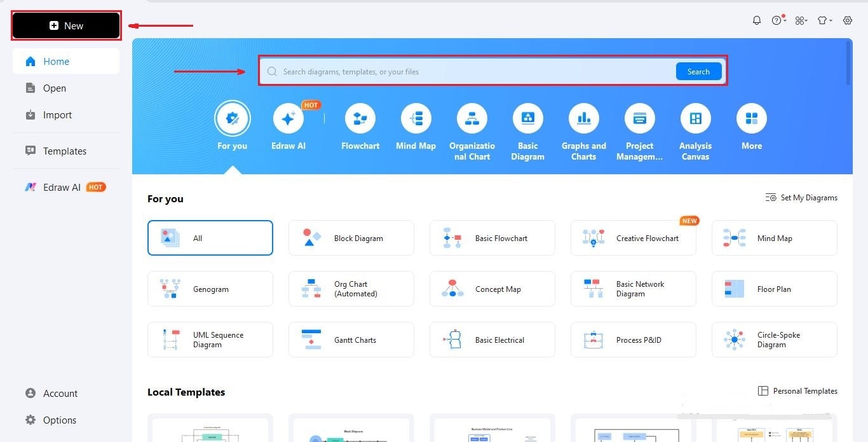Select the Basic Diagram icon
868x442 pixels.
pos(527,118)
